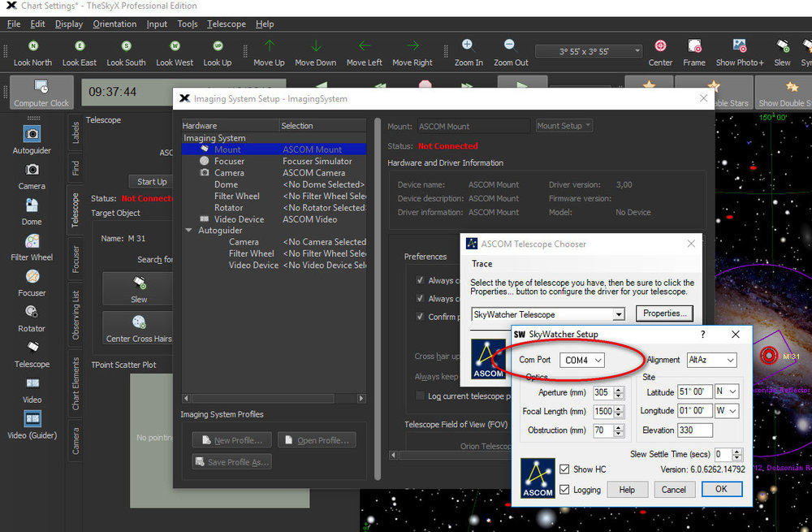Open the Filter Wheel sidebar icon

(x=32, y=241)
